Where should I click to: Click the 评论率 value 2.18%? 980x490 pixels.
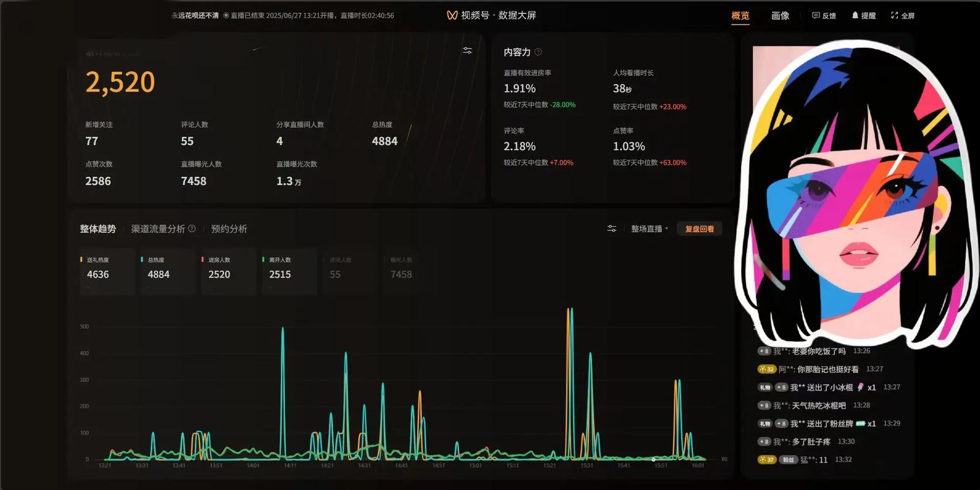(x=519, y=146)
